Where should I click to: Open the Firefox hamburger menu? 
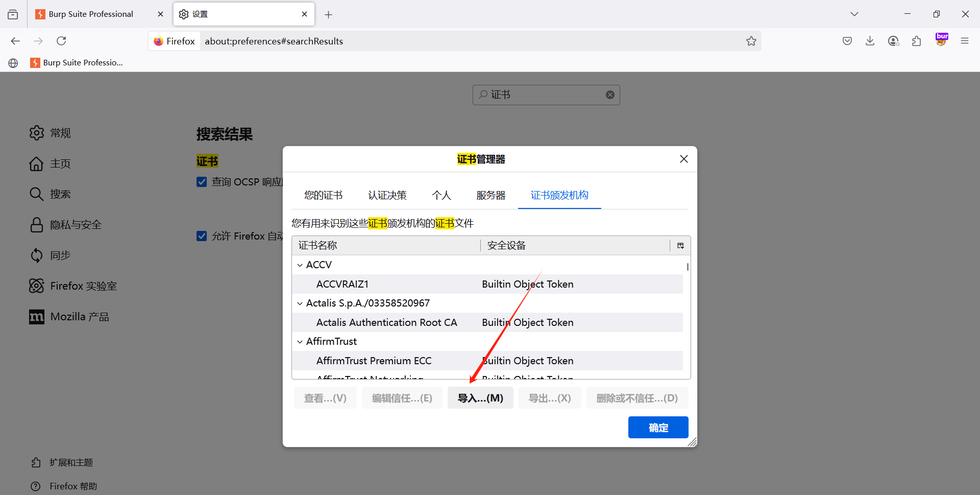[965, 41]
